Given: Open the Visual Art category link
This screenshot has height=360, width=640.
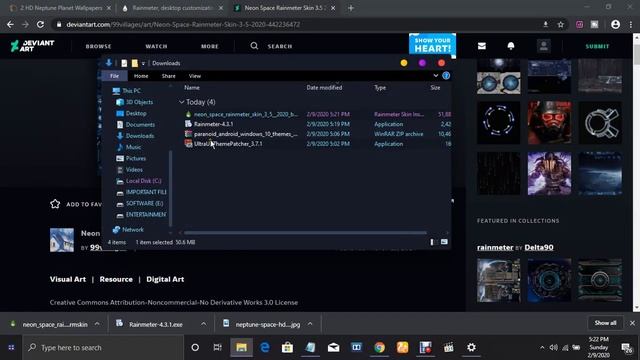Looking at the screenshot, I should 68,279.
